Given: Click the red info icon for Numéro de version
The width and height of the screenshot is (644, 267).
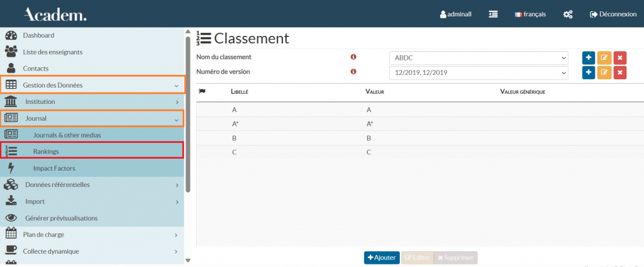Looking at the screenshot, I should click(x=353, y=72).
